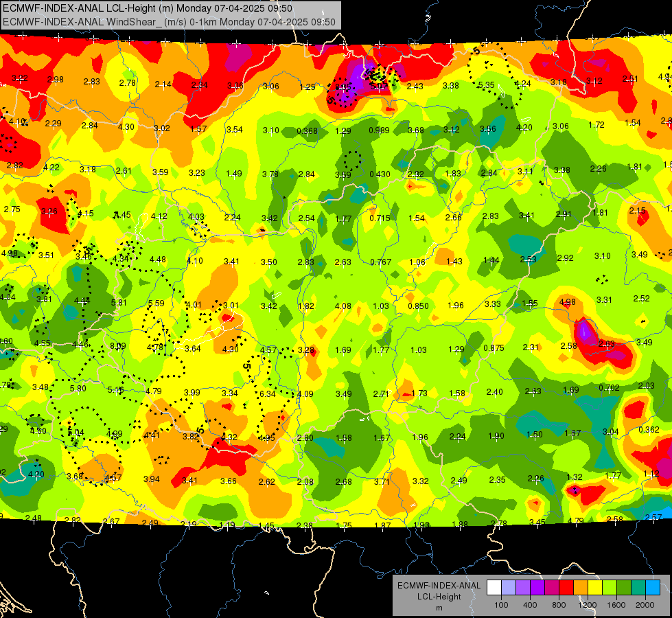
Task: Click wind shear value 3.64
Action: coord(193,349)
